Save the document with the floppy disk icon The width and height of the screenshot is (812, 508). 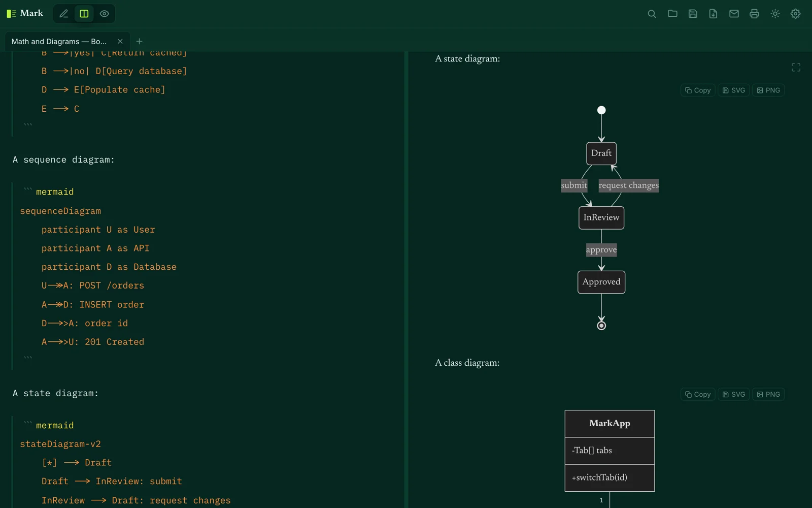693,14
